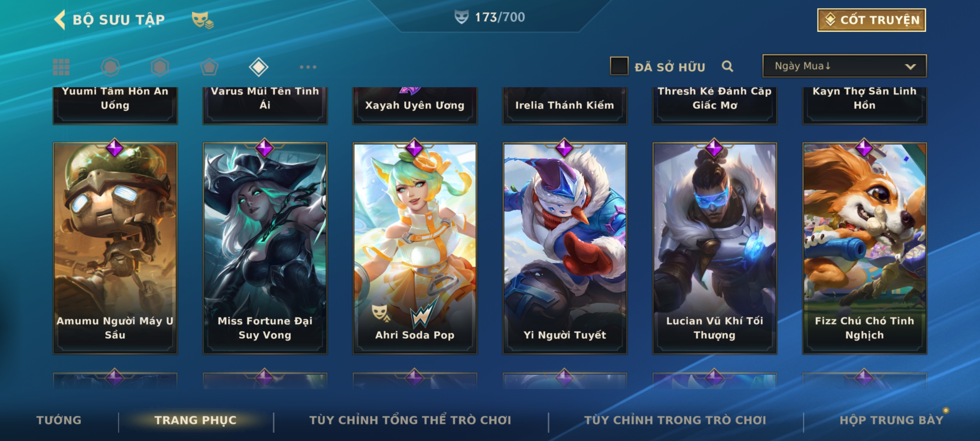Open Tùy Chỉnh Tổng Thể Trò Chơi tab
Screen dimensions: 980x441
410,420
